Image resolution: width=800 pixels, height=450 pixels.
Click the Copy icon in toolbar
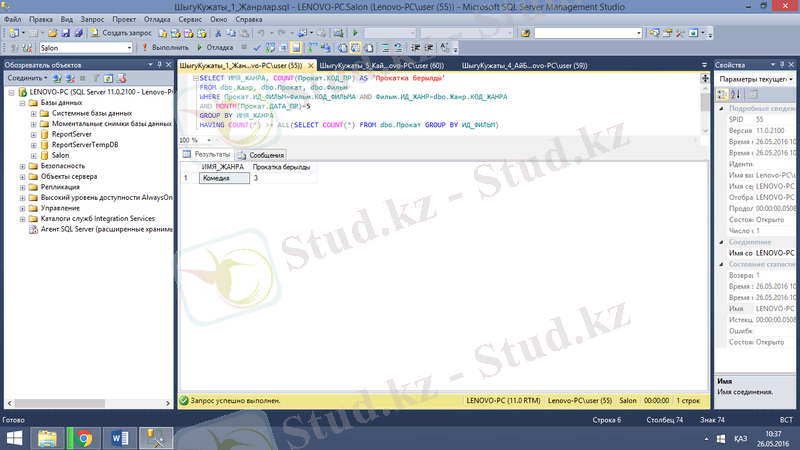click(231, 33)
